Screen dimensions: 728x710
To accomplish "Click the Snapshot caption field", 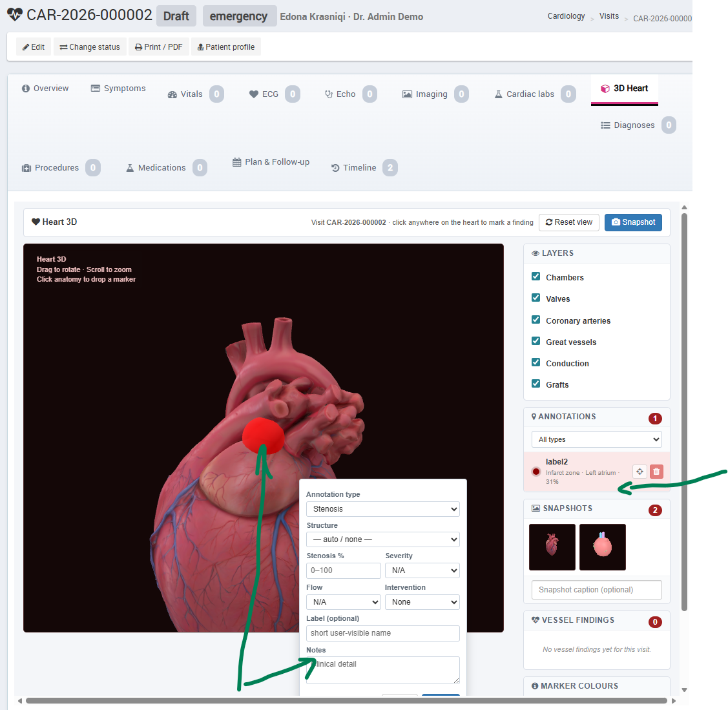I will point(597,590).
